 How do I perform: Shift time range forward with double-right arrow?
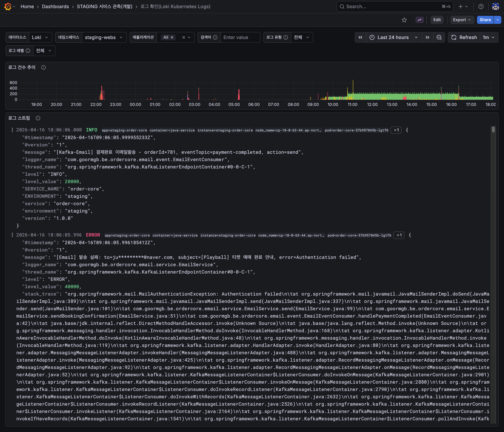[x=428, y=37]
